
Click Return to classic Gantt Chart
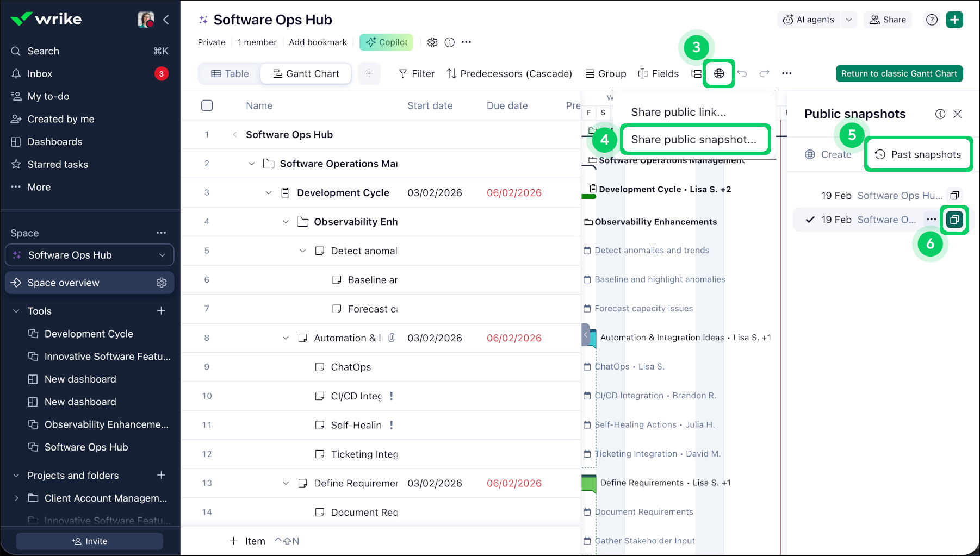pyautogui.click(x=898, y=73)
